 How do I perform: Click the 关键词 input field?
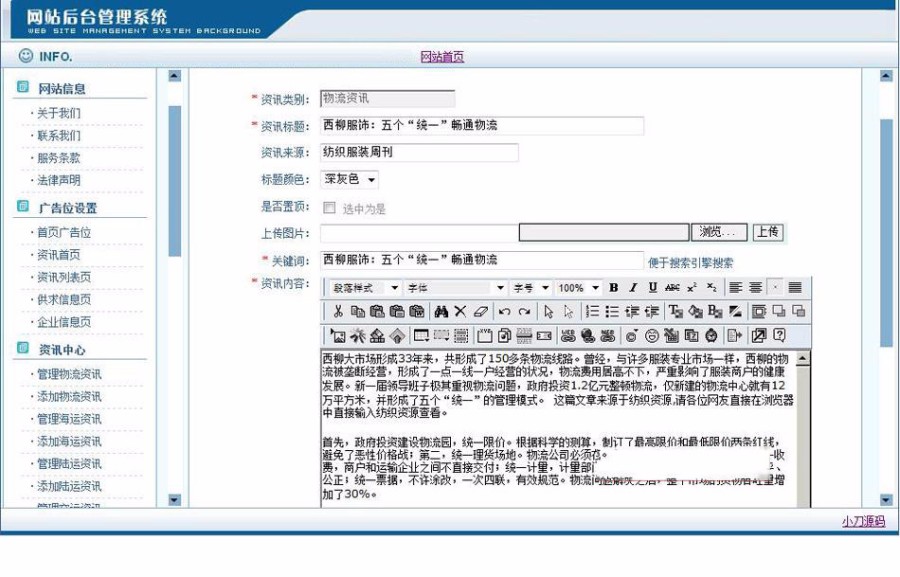[x=482, y=261]
